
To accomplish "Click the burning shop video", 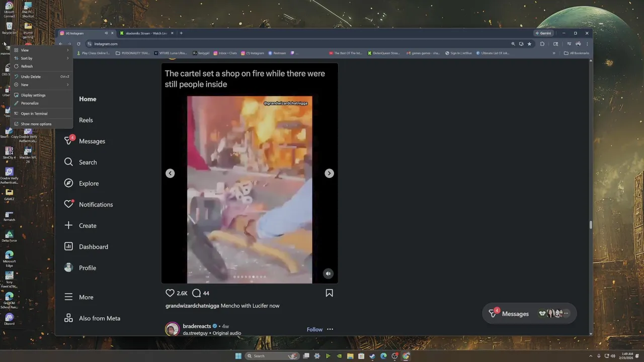I will coord(250,190).
